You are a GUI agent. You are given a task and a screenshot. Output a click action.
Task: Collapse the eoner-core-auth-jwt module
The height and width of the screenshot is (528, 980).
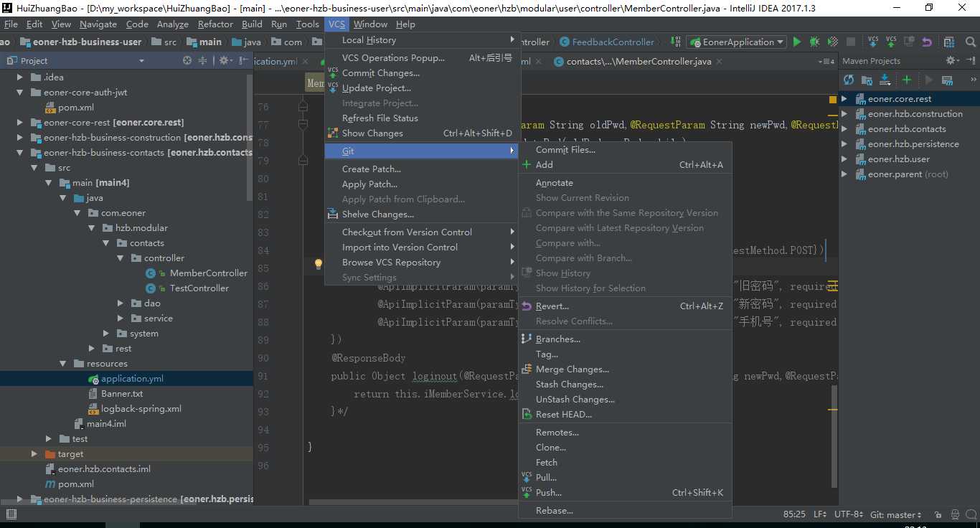[20, 92]
